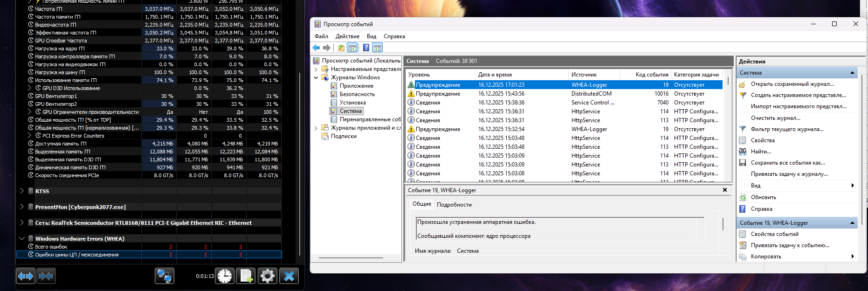
Task: Select the 15:32:54 WHEA-Logger warning event
Action: [x=565, y=129]
